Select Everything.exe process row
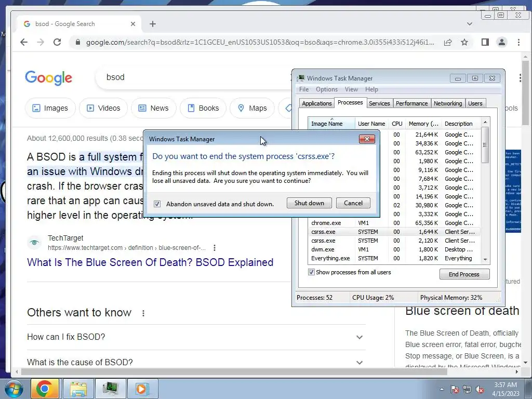This screenshot has width=532, height=399. [394, 258]
